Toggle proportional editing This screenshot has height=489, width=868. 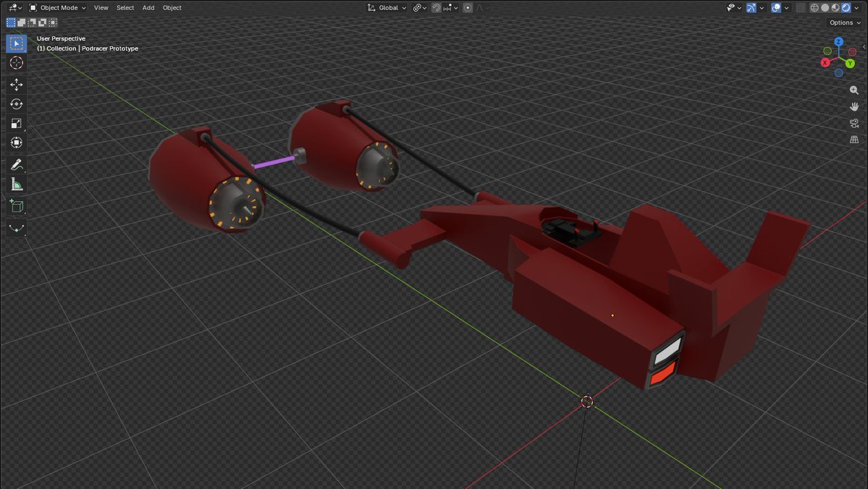(x=468, y=8)
